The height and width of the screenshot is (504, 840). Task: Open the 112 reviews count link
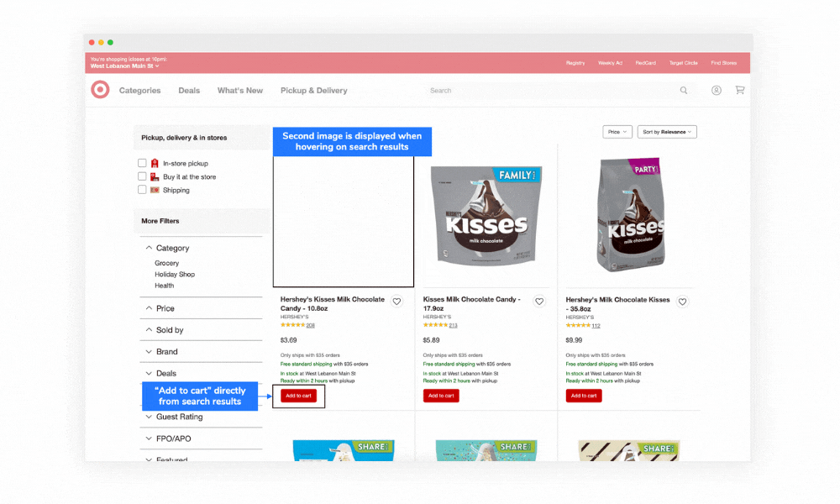pos(596,326)
